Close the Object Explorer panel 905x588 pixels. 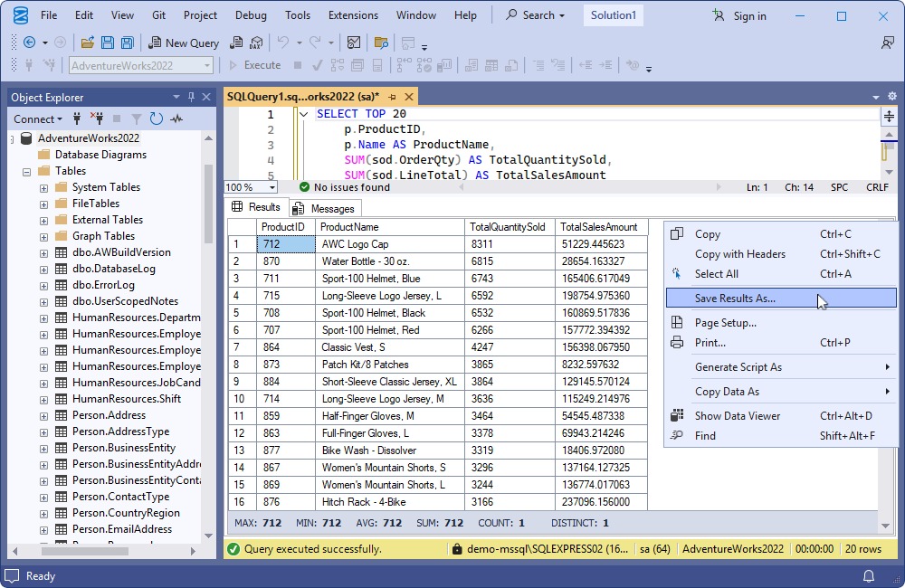coord(206,97)
